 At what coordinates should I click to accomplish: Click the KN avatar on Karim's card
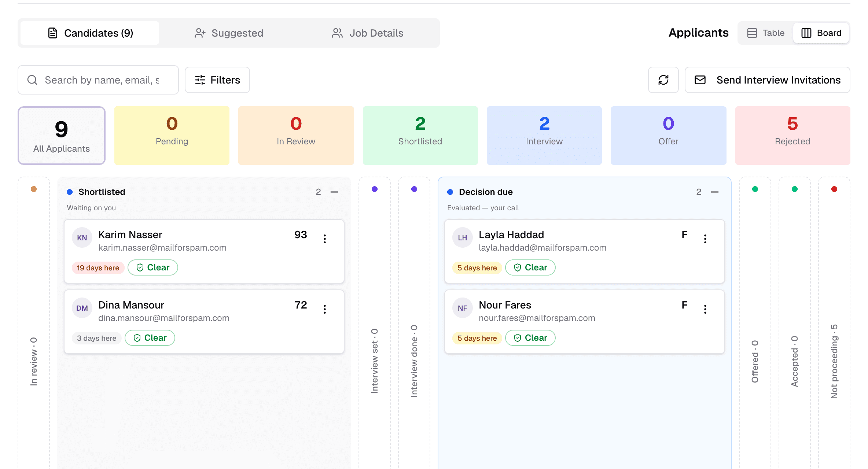[82, 238]
